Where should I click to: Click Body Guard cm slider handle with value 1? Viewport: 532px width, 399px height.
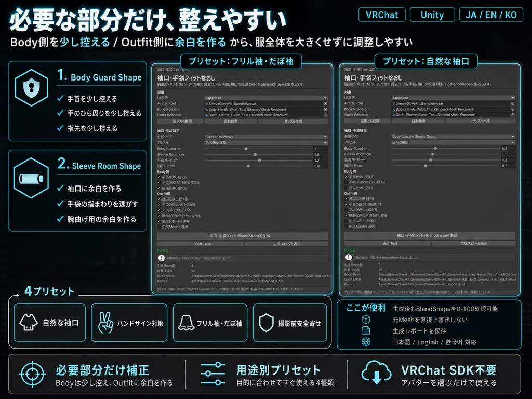pyautogui.click(x=246, y=149)
